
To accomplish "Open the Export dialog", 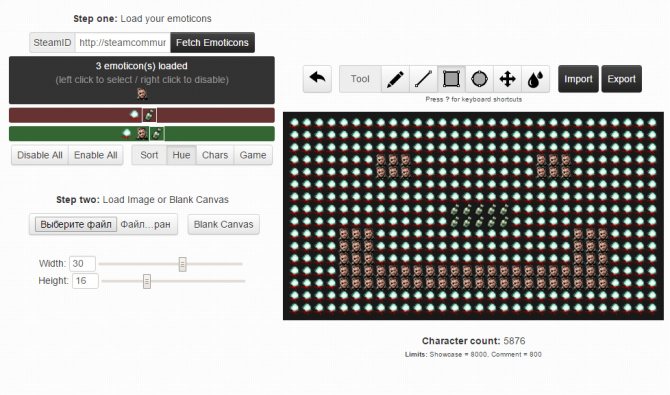I will coord(621,79).
